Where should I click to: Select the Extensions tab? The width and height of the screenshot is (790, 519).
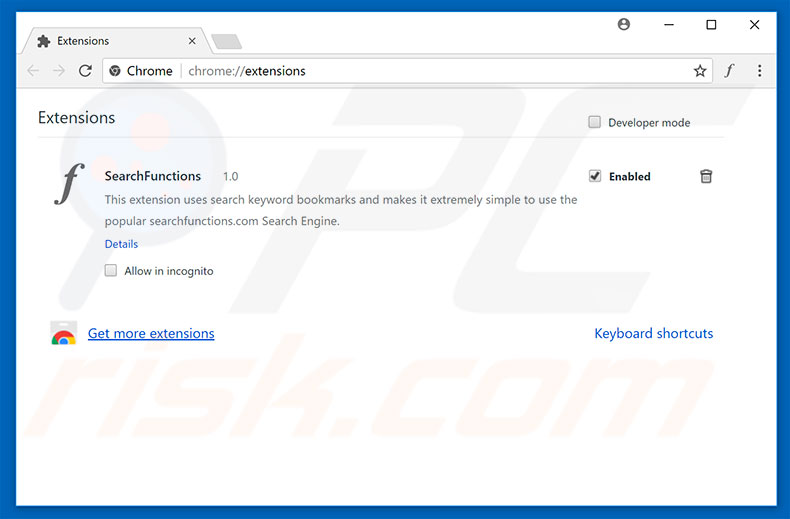click(x=116, y=41)
